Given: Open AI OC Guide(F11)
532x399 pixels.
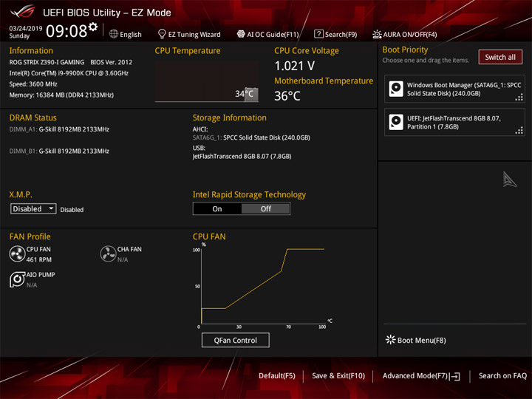Looking at the screenshot, I should point(273,34).
